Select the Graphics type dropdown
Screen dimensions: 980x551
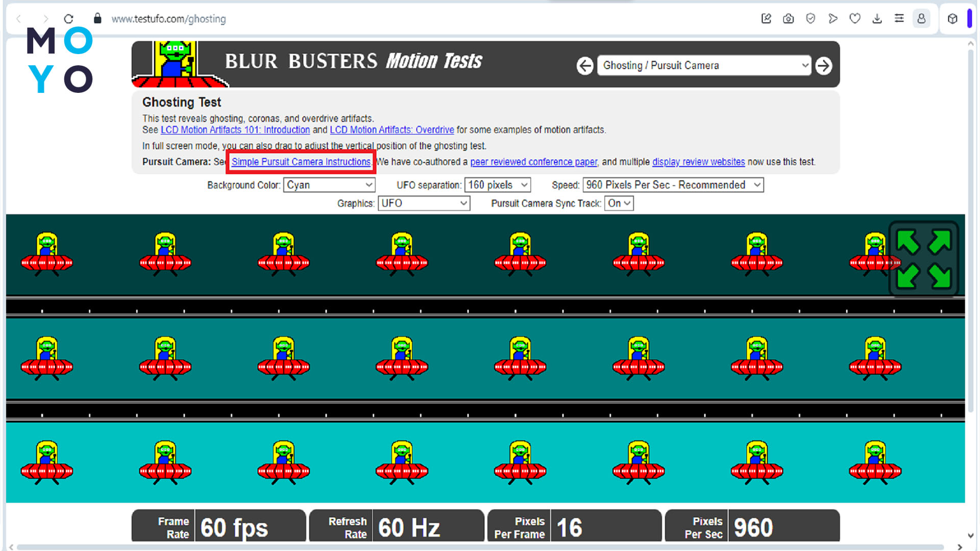point(422,203)
